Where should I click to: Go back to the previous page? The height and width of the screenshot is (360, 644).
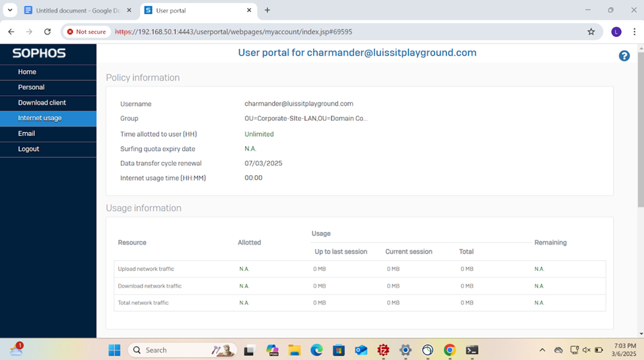[x=11, y=32]
